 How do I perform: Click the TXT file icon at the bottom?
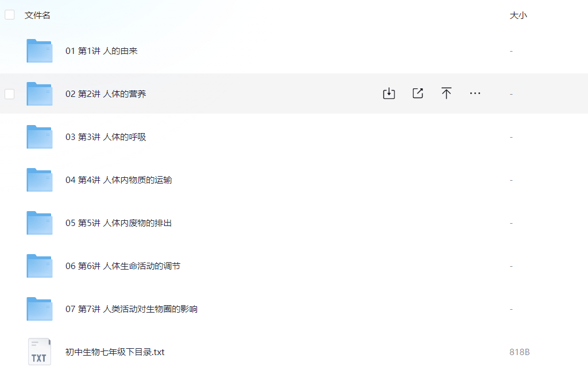[39, 352]
